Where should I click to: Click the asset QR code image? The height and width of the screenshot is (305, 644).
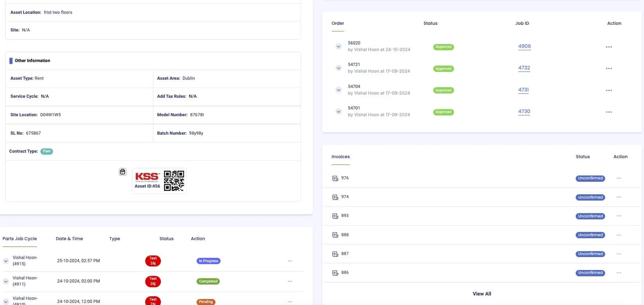(x=174, y=181)
